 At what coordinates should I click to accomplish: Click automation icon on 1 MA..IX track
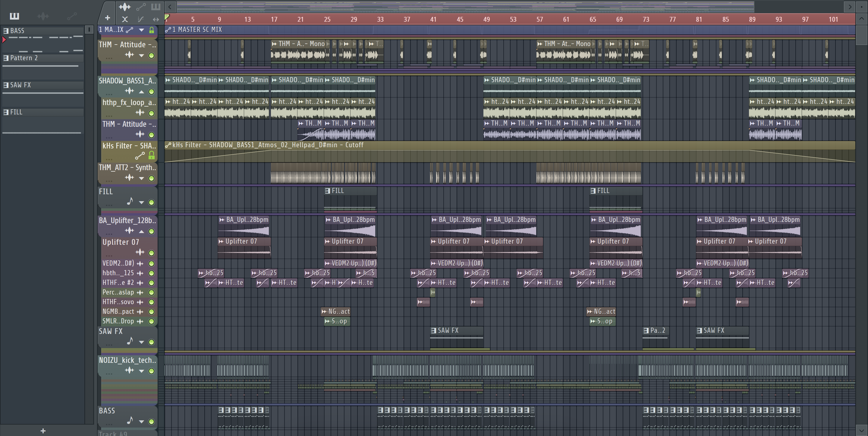(x=129, y=30)
